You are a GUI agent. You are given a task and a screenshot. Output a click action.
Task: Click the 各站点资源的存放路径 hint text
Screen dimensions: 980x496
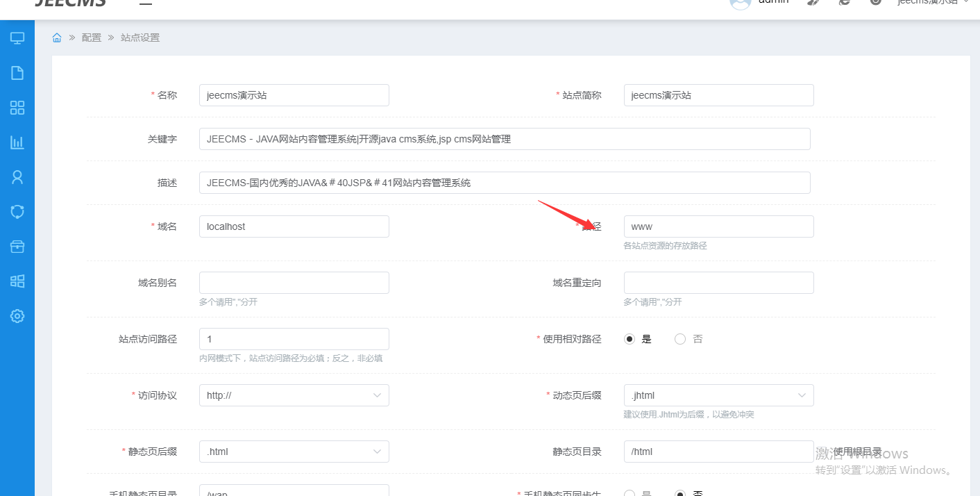pos(665,246)
